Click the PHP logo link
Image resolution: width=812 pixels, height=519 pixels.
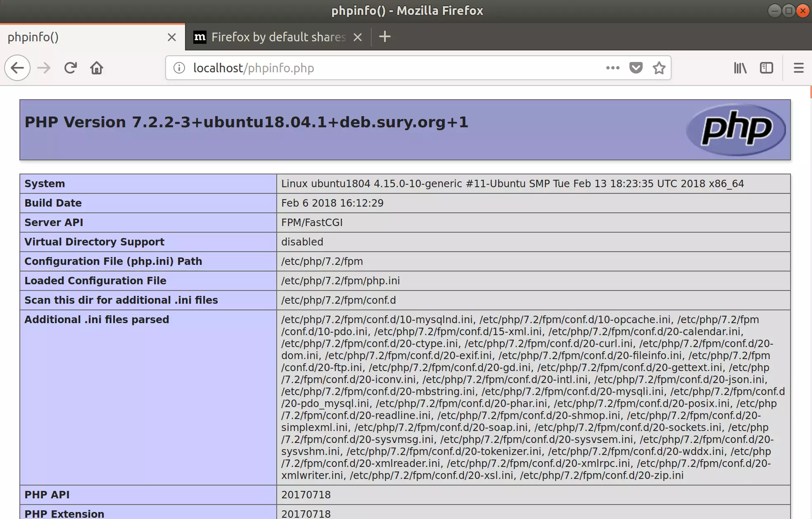pos(736,130)
